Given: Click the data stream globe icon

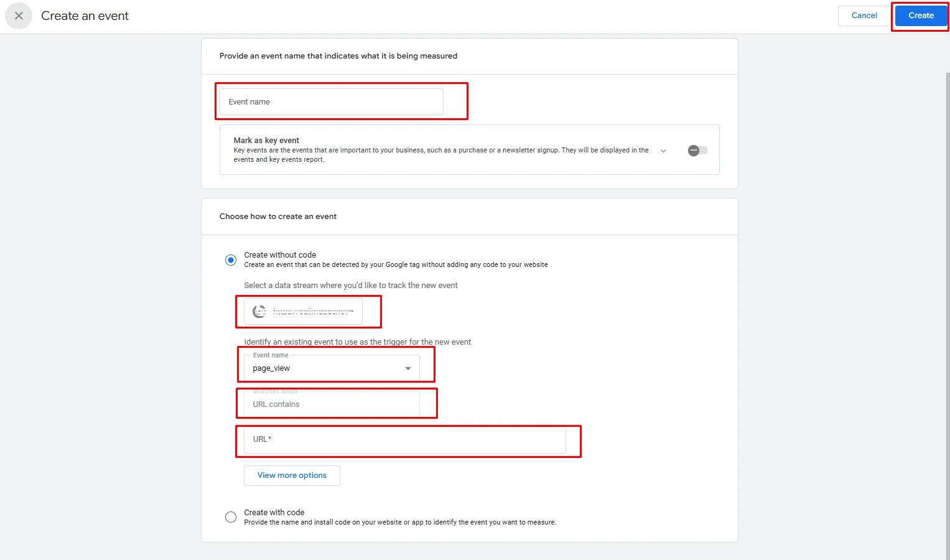Looking at the screenshot, I should [x=259, y=311].
